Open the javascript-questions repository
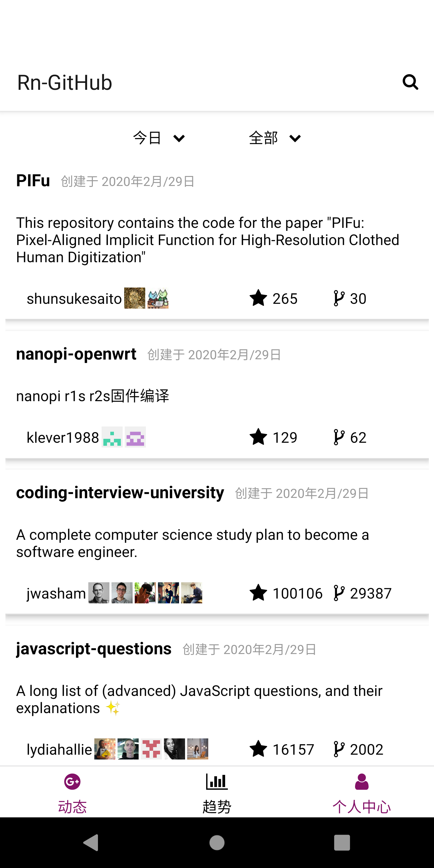434x868 pixels. point(94,649)
